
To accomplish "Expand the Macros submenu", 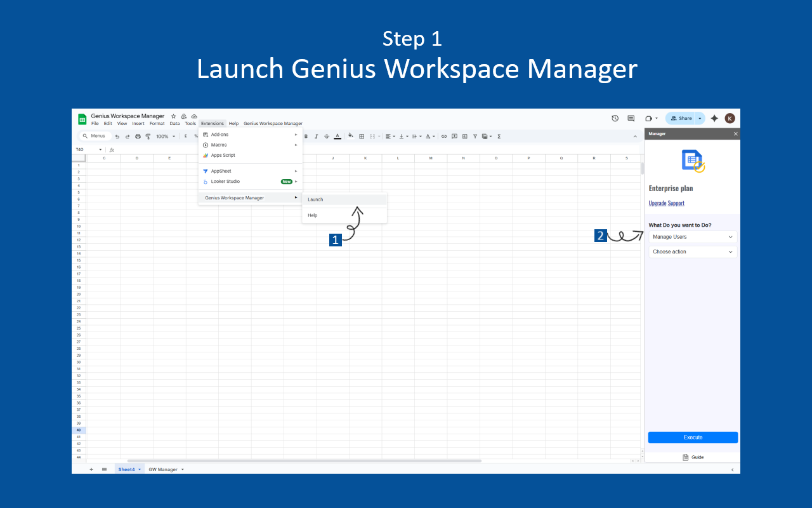I will coord(251,145).
